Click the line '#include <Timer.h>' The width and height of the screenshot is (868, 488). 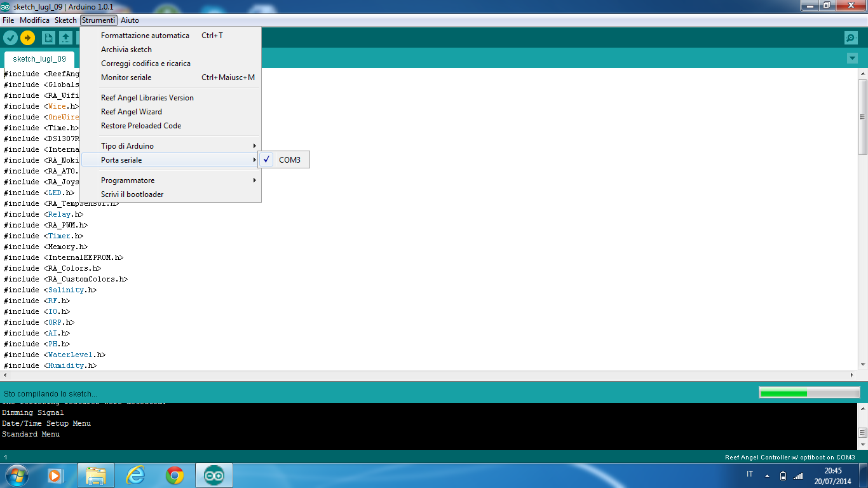(43, 236)
